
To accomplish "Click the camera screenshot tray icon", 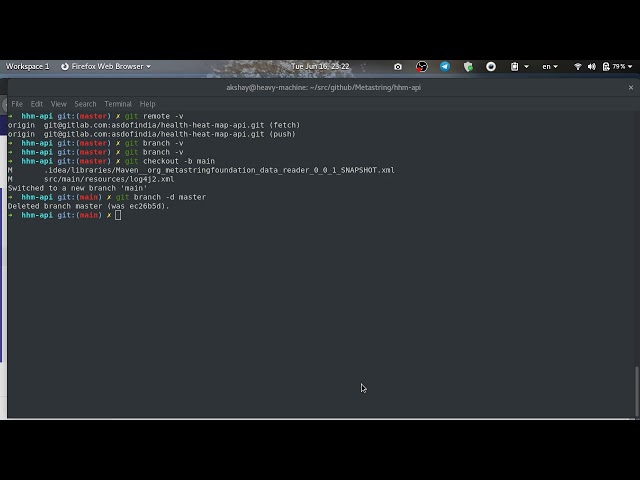I will tap(398, 67).
